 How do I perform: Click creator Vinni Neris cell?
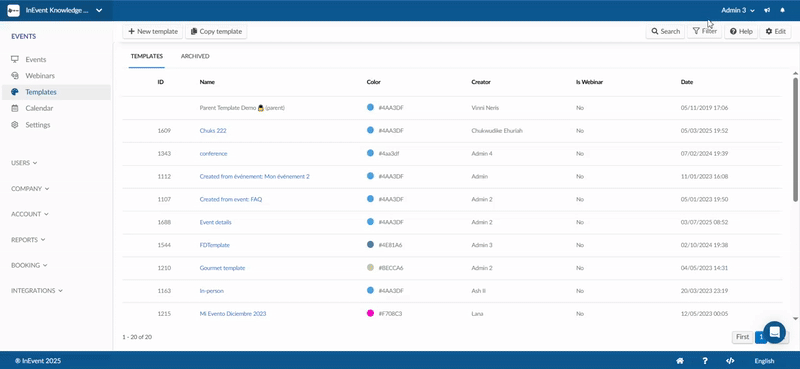pyautogui.click(x=485, y=108)
